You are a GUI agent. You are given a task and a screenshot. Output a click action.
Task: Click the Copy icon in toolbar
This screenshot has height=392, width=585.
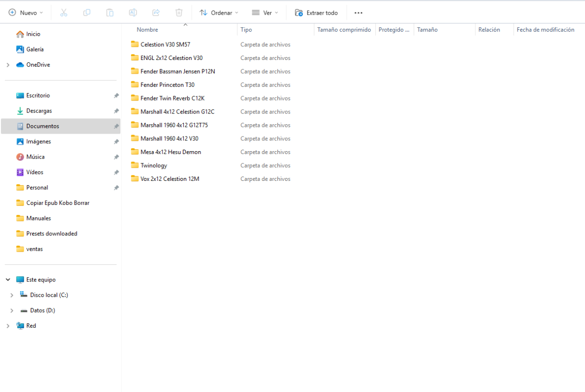click(87, 13)
